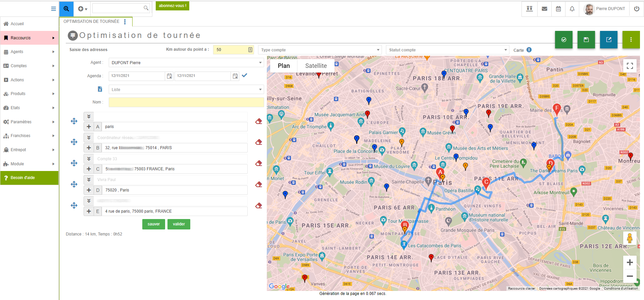Viewport: 644px width, 300px height.
Task: Open the tab's three-dot options menu
Action: (x=125, y=22)
